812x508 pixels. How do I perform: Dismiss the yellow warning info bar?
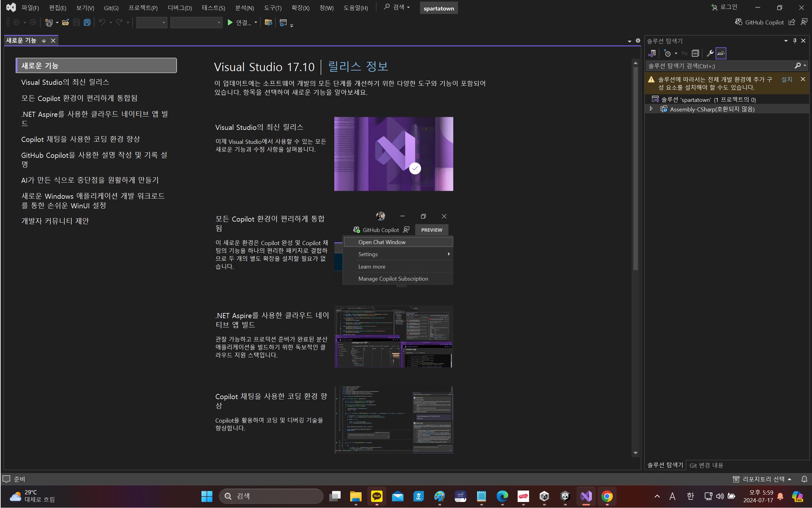click(x=802, y=79)
